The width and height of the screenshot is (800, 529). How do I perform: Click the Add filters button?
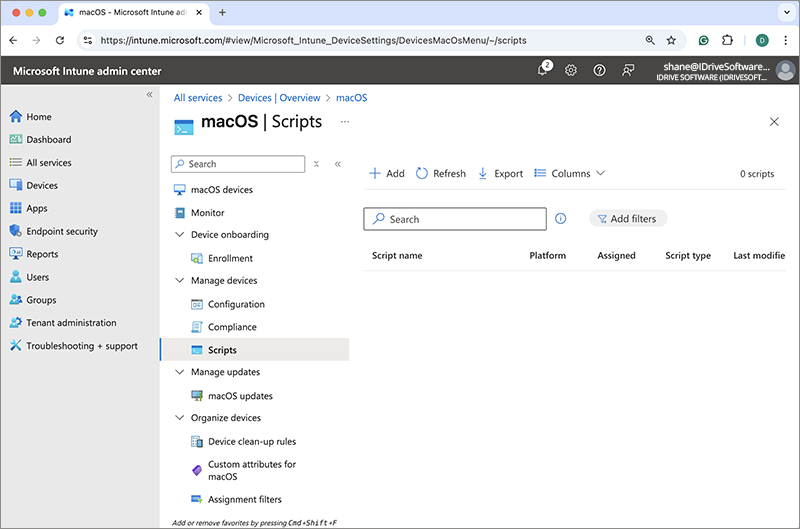[x=628, y=219]
